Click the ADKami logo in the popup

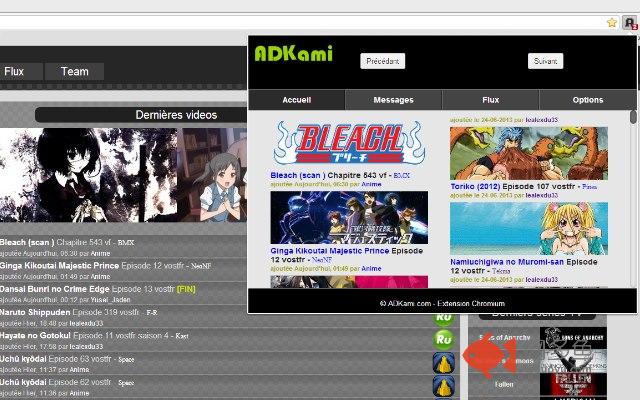[293, 53]
